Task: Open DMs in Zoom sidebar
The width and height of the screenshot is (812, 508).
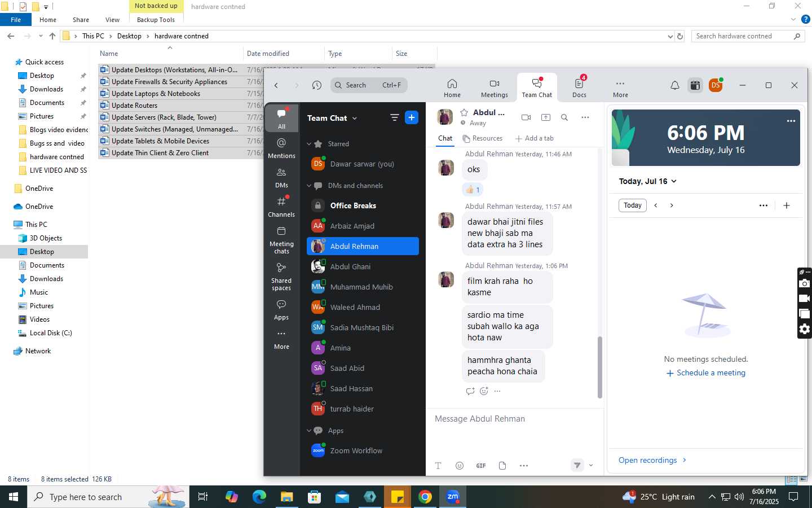Action: click(281, 177)
